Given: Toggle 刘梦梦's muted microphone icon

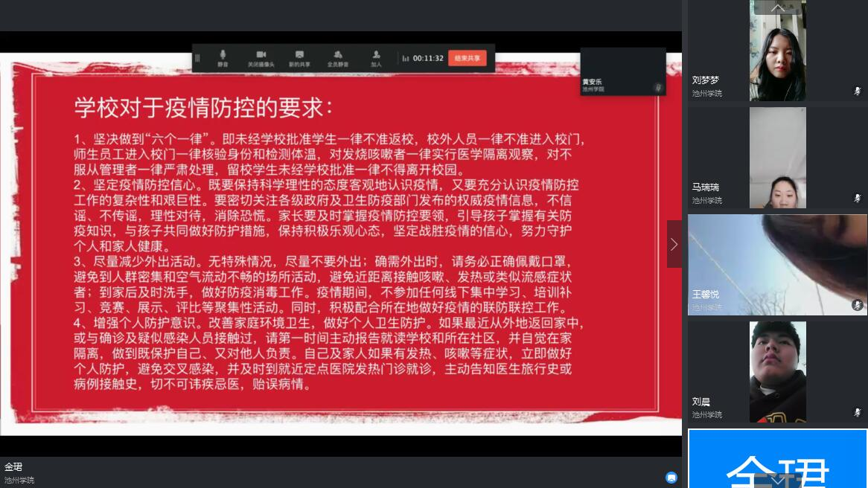Looking at the screenshot, I should (x=858, y=91).
